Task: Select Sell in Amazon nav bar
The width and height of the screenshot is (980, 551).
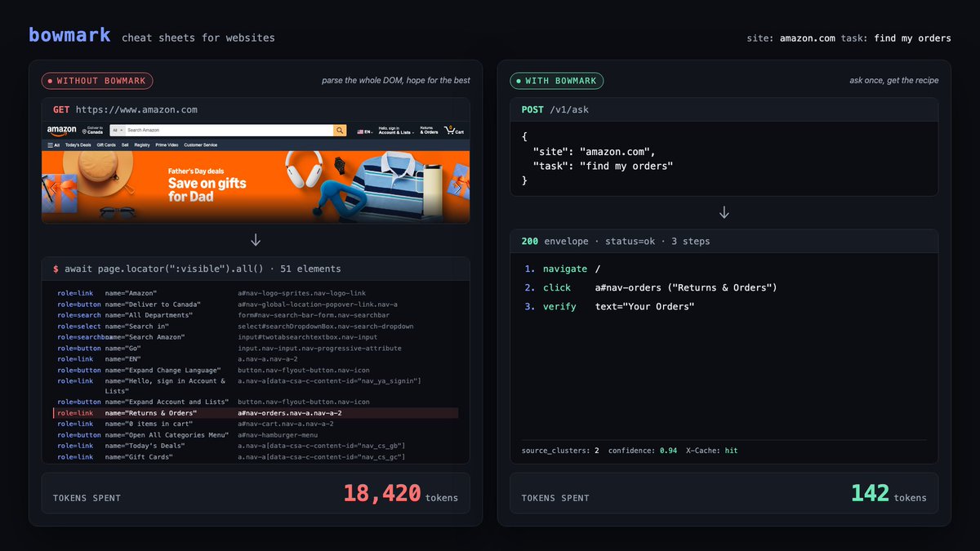Action: tap(125, 144)
